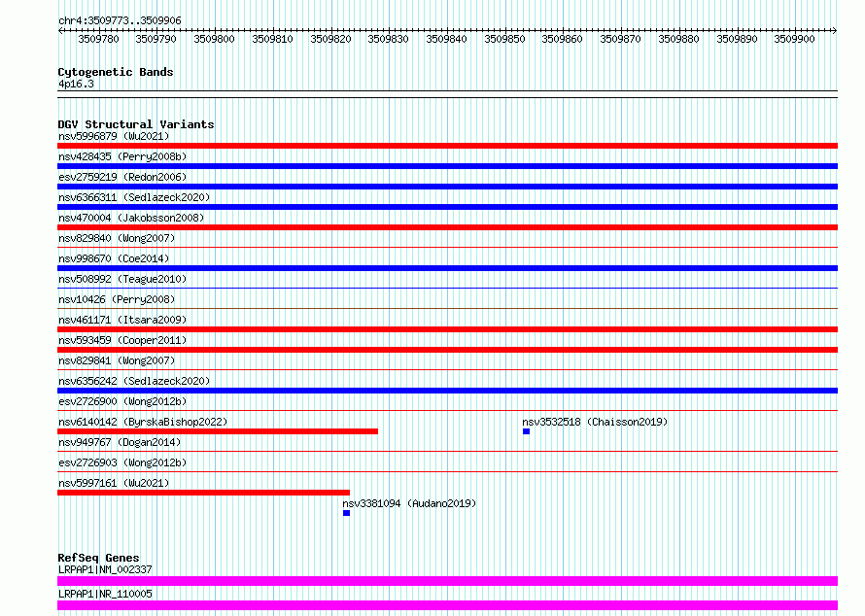The width and height of the screenshot is (865, 616).
Task: Click the red bar under nsv593459
Action: coord(447,350)
